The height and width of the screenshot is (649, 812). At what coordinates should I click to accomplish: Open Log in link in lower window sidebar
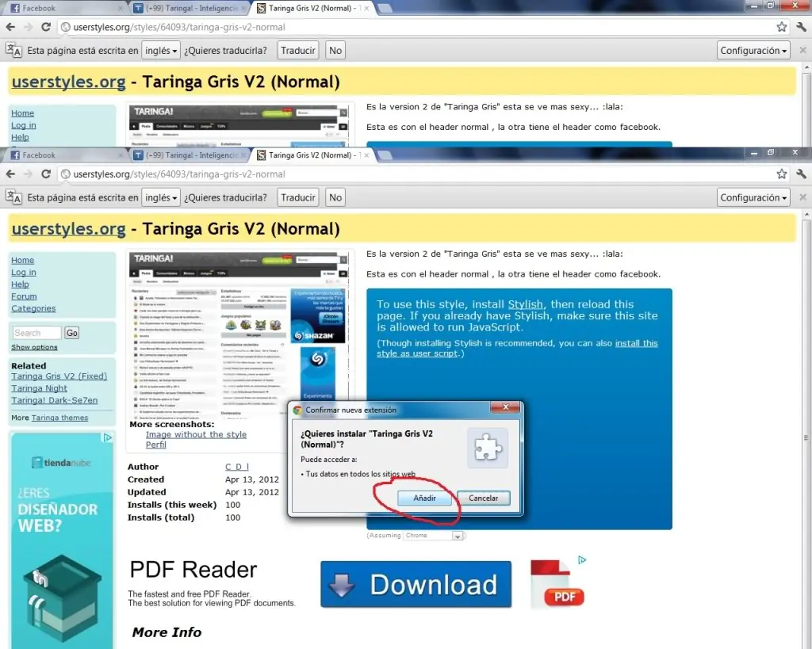pos(24,273)
